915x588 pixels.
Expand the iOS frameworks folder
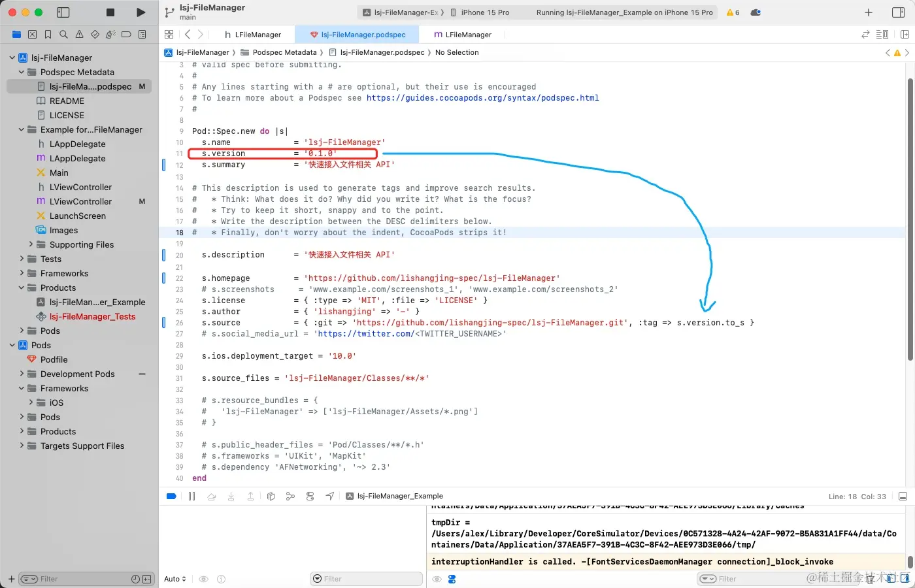pyautogui.click(x=31, y=402)
